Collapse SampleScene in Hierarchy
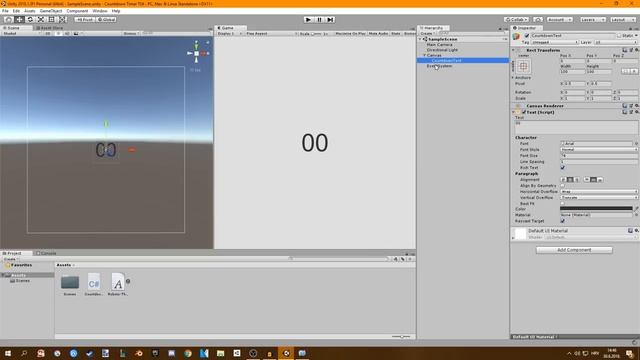Viewport: 640px width, 360px height. pos(420,39)
